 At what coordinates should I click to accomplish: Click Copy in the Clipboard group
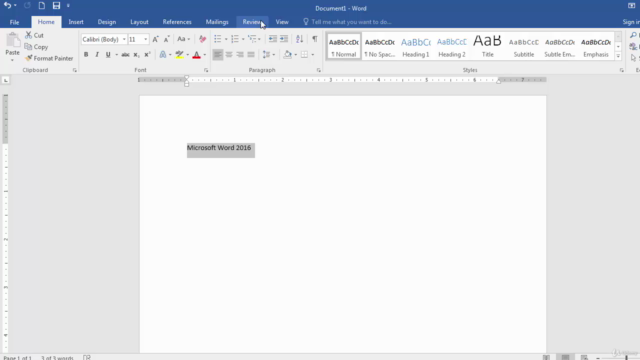pyautogui.click(x=36, y=47)
